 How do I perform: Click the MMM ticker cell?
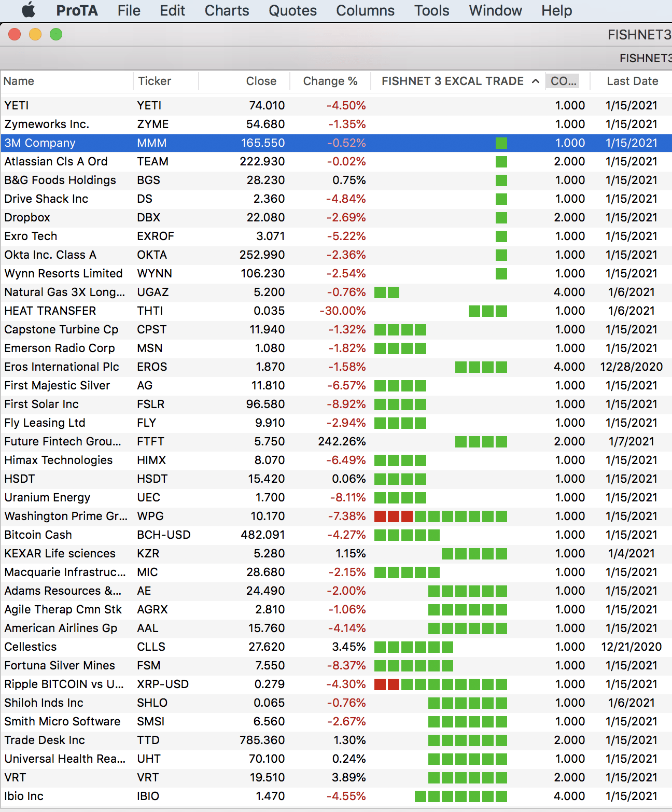click(151, 143)
